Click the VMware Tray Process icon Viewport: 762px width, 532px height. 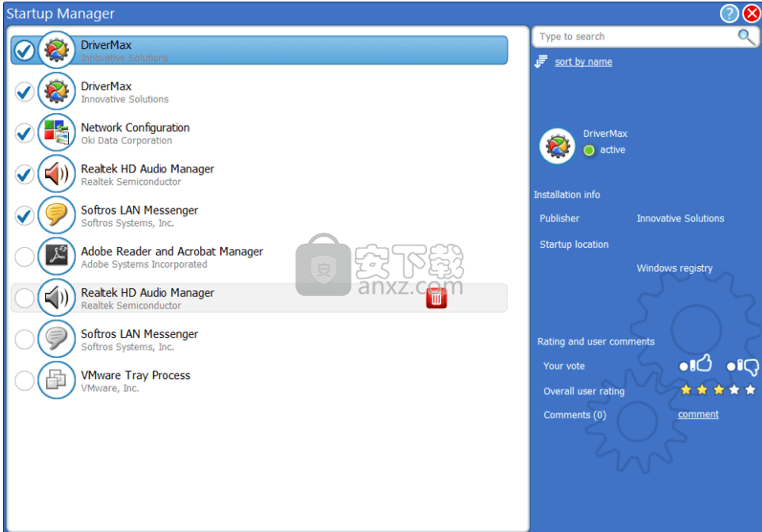[x=56, y=380]
